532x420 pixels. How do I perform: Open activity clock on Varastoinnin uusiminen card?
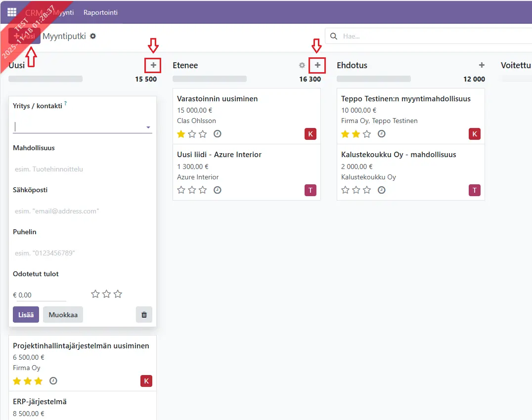(218, 134)
